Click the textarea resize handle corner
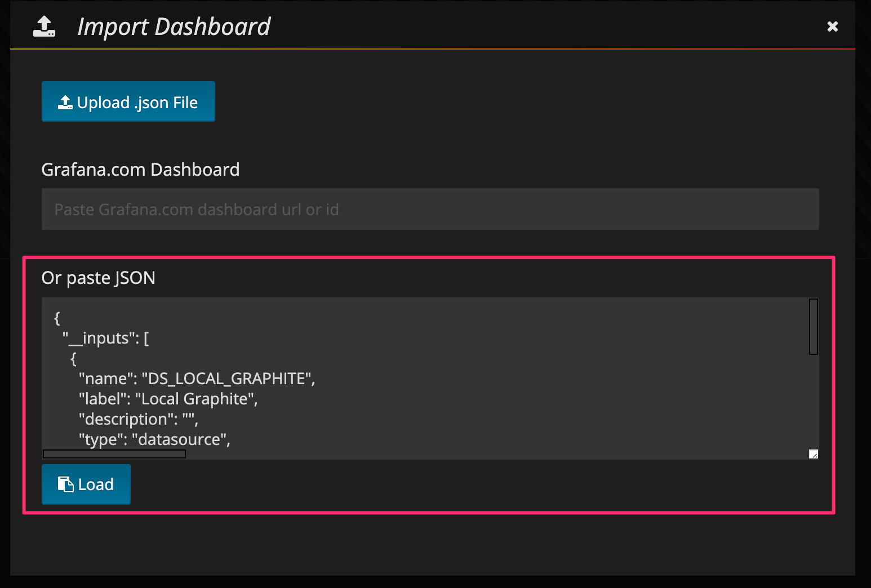The height and width of the screenshot is (588, 871). (814, 454)
